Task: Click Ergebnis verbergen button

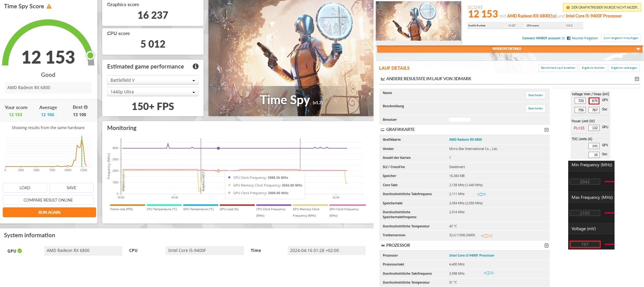Action: click(624, 68)
